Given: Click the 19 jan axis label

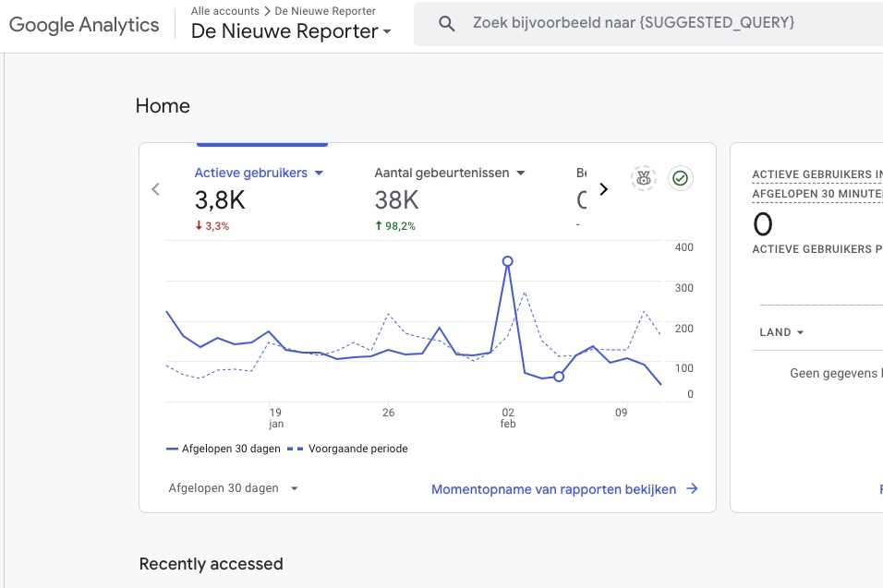Looking at the screenshot, I should pyautogui.click(x=275, y=417).
